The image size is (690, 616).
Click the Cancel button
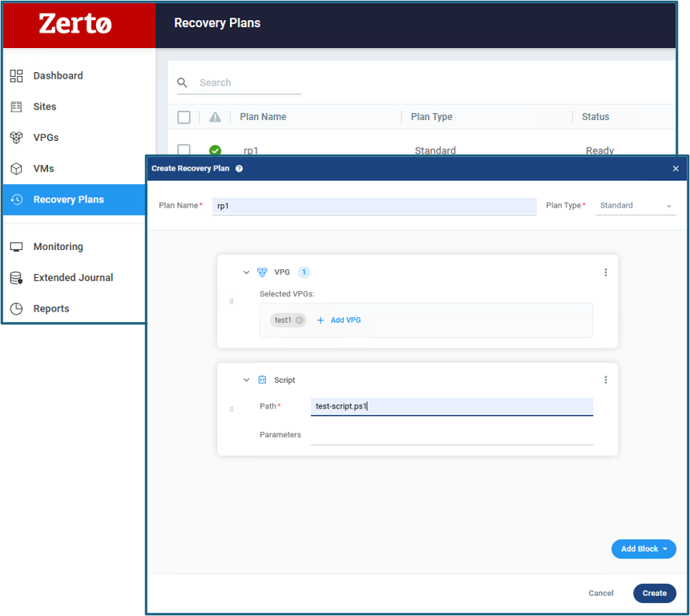tap(601, 593)
